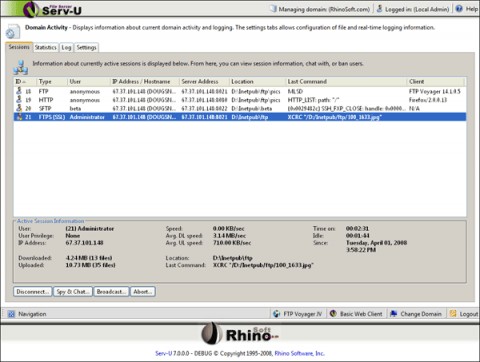Click the active sessions network icon

point(21,67)
